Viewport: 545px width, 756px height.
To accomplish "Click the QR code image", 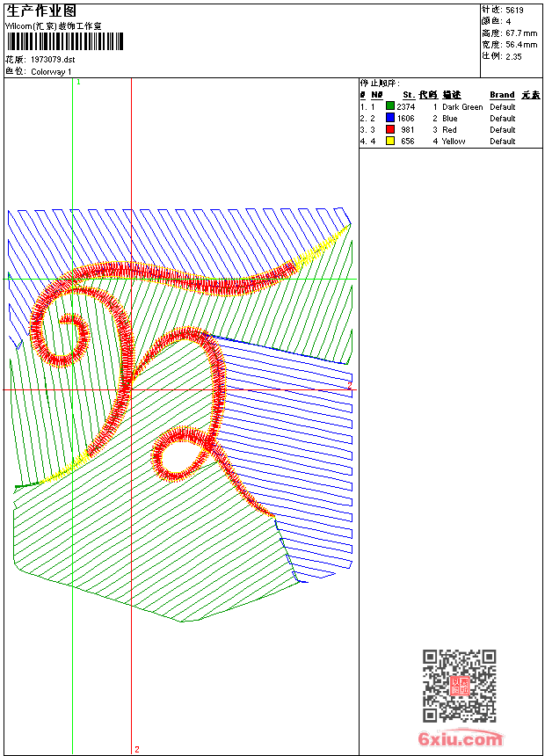I will (459, 686).
